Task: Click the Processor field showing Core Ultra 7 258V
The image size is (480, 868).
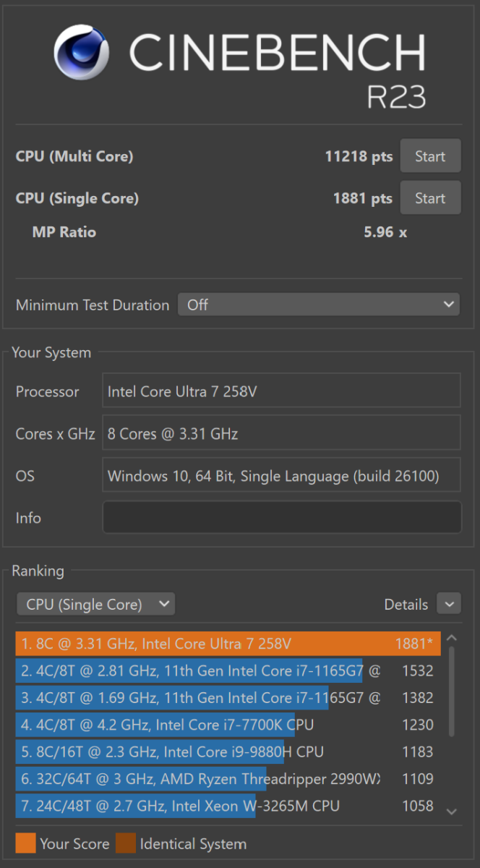Action: click(282, 391)
